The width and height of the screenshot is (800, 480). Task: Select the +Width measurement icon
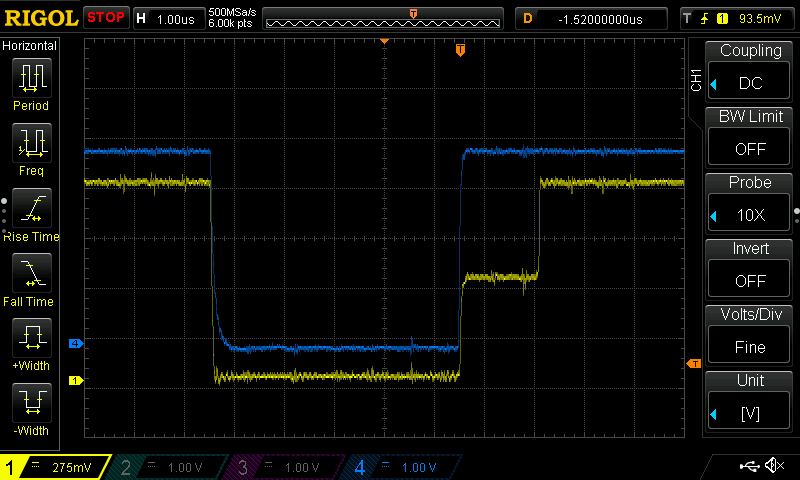[31, 337]
